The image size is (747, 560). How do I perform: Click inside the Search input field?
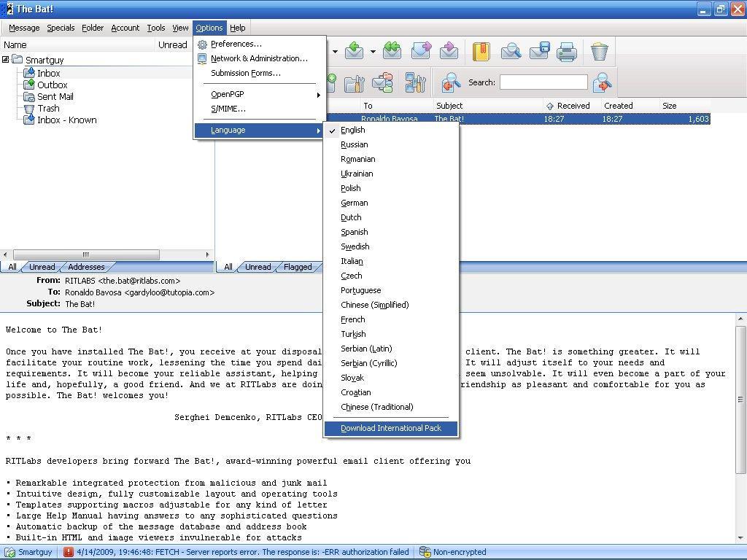click(x=543, y=82)
